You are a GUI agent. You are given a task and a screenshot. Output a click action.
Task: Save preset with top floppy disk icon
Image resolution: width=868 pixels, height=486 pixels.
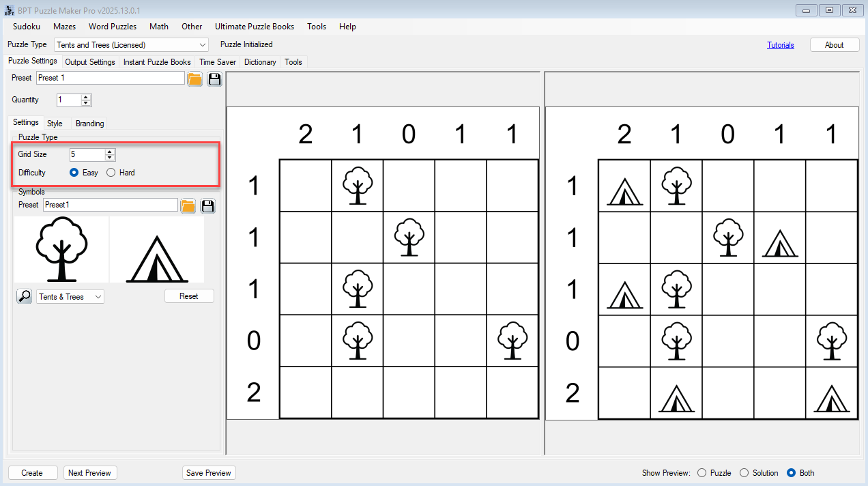click(215, 78)
